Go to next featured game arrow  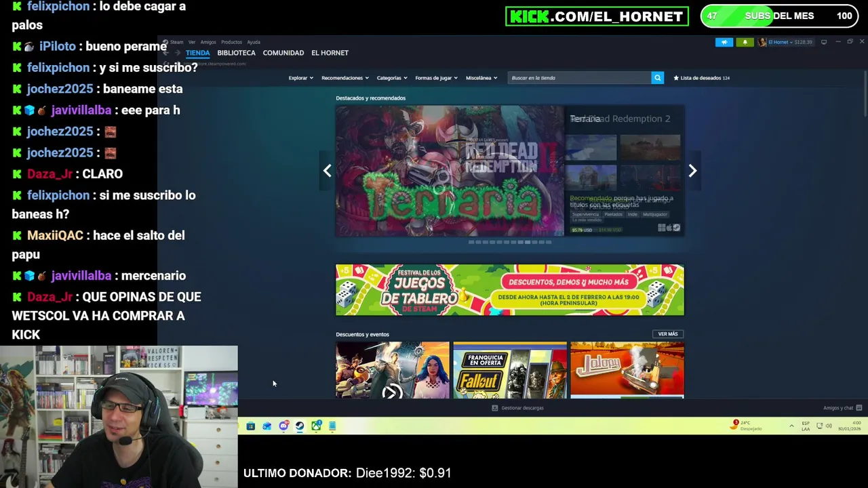click(692, 171)
